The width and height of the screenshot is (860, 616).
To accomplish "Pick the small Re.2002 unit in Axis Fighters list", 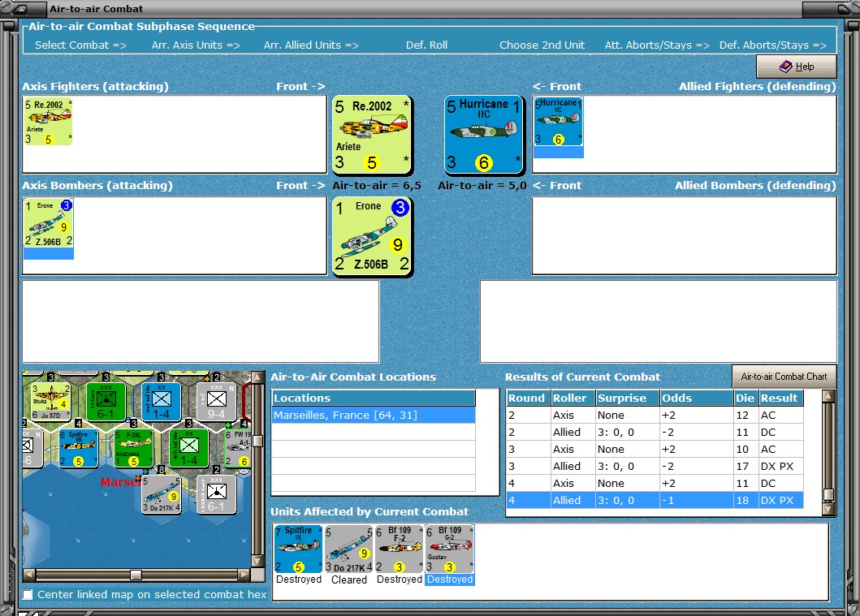I will click(48, 122).
